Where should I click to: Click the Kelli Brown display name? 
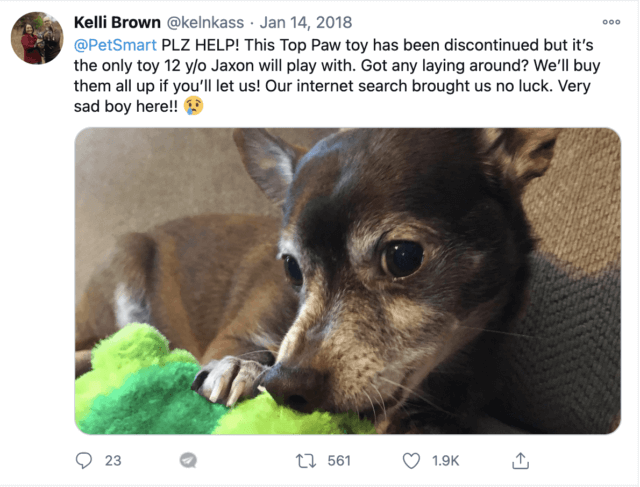pyautogui.click(x=117, y=22)
